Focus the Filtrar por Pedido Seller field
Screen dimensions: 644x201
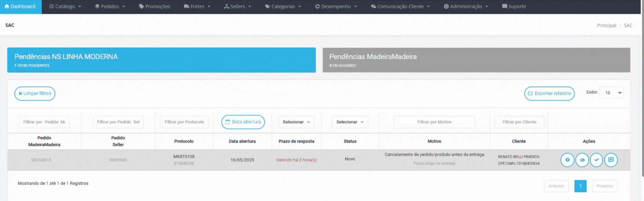coord(118,122)
